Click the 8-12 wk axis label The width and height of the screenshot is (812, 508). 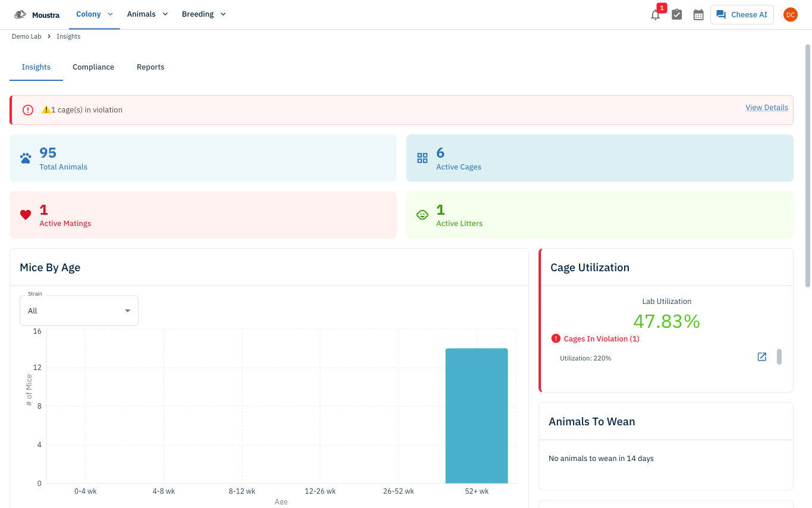pyautogui.click(x=242, y=491)
